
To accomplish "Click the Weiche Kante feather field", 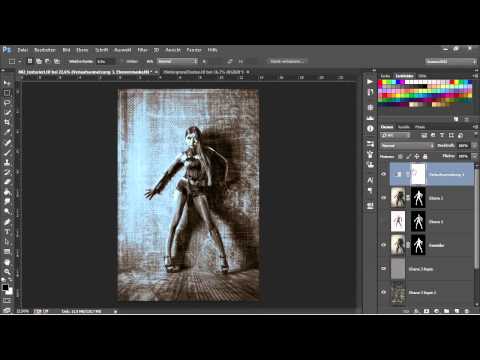I will pyautogui.click(x=105, y=61).
